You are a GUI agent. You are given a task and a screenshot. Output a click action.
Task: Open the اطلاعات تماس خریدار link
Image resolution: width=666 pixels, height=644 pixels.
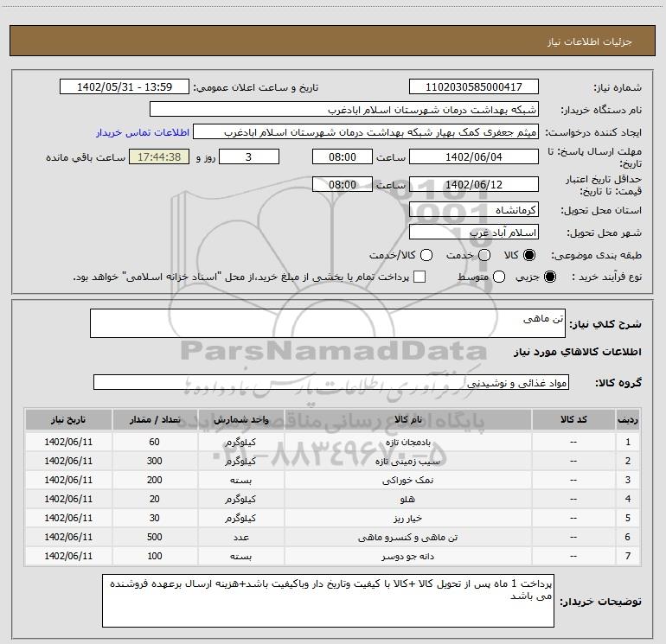(x=143, y=132)
